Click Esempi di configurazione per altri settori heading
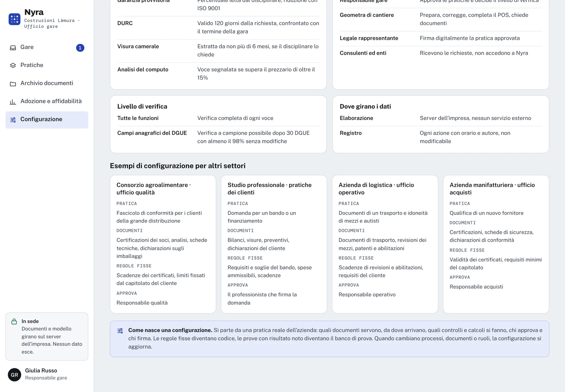The height and width of the screenshot is (392, 565). [178, 166]
